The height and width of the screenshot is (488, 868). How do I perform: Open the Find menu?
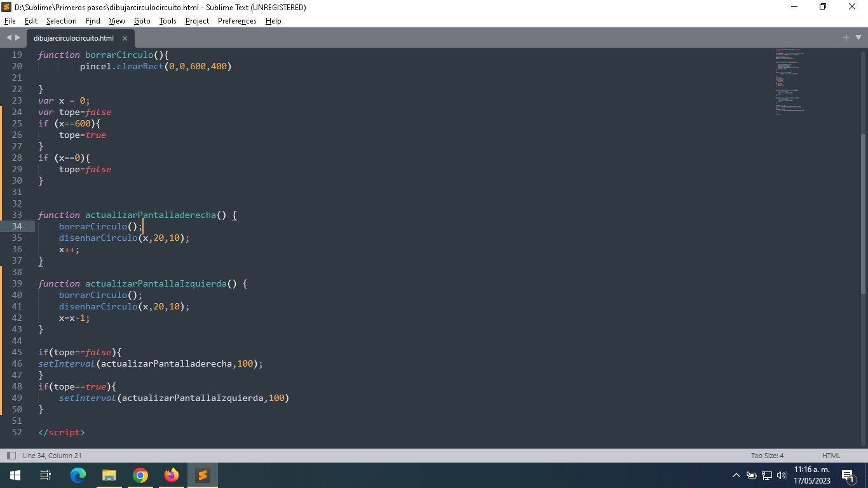pyautogui.click(x=93, y=21)
